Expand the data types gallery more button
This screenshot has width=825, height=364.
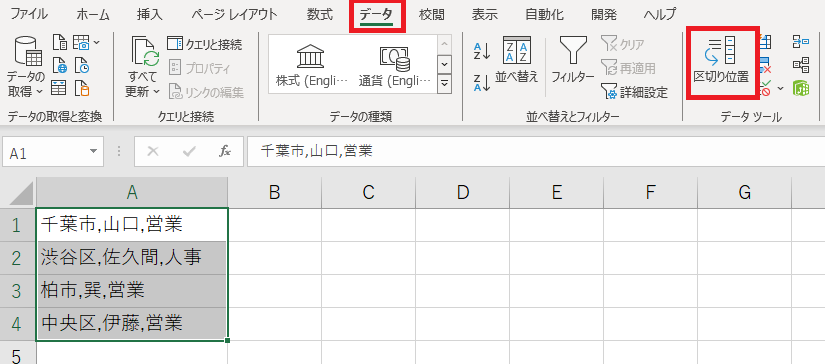(445, 83)
